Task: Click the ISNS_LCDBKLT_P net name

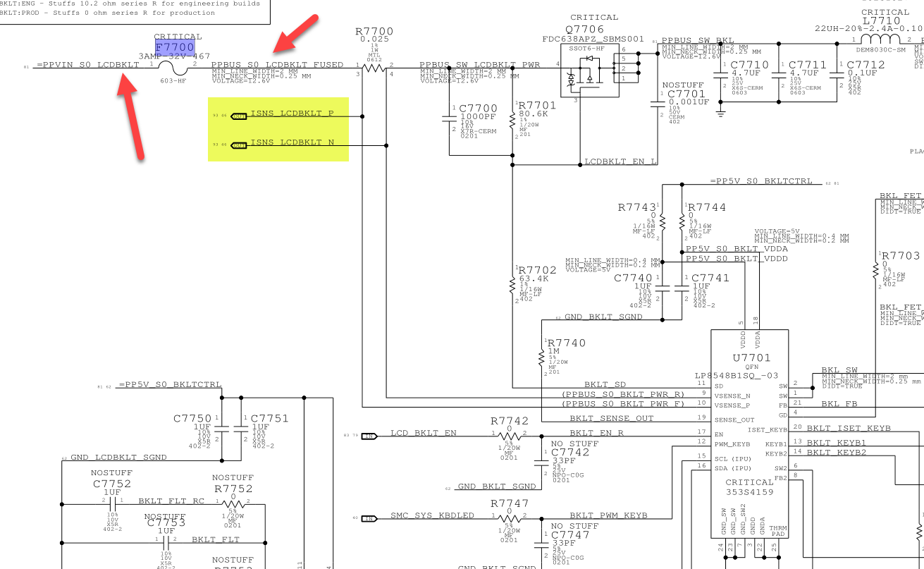Action: coord(292,113)
